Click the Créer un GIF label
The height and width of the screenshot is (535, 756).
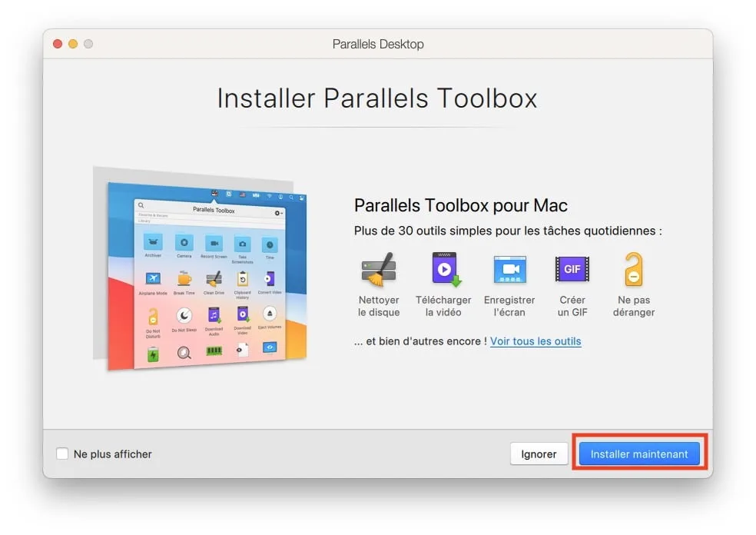point(572,306)
